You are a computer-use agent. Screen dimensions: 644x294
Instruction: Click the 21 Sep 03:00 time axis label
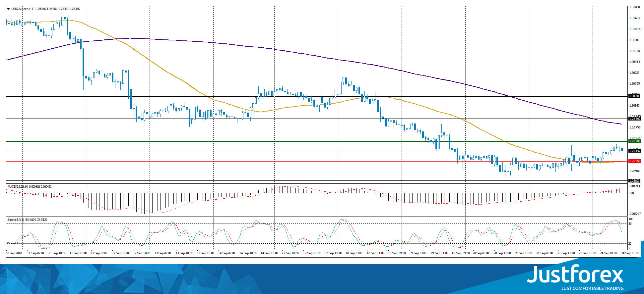pyautogui.click(x=545, y=253)
